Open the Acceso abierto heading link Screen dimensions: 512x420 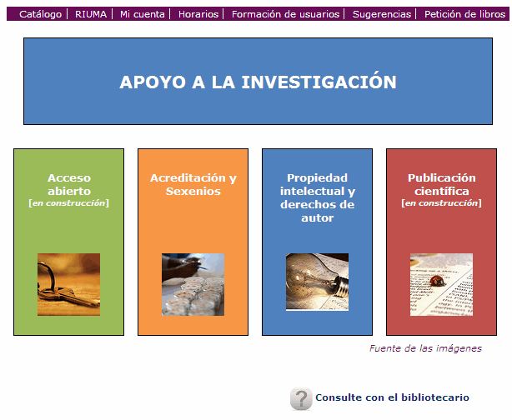(x=68, y=184)
